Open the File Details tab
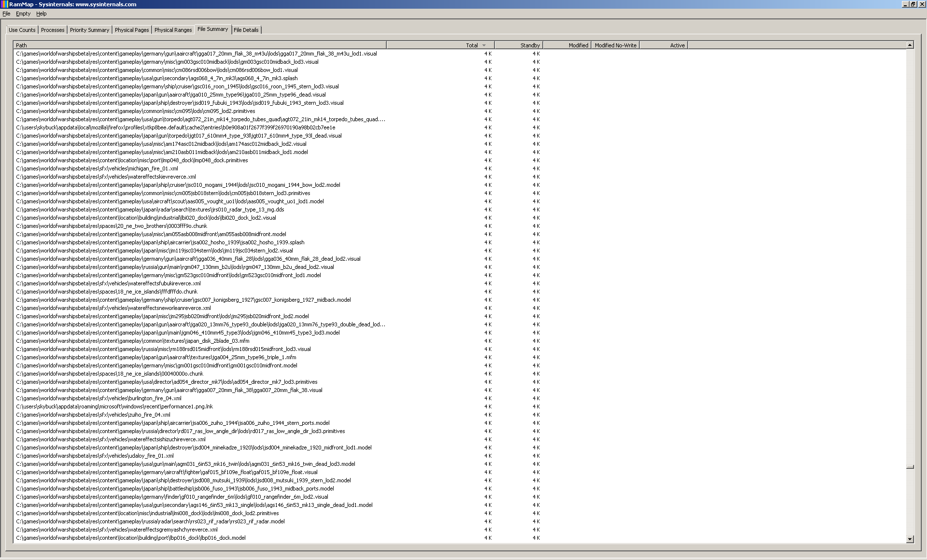927x560 pixels. (246, 30)
